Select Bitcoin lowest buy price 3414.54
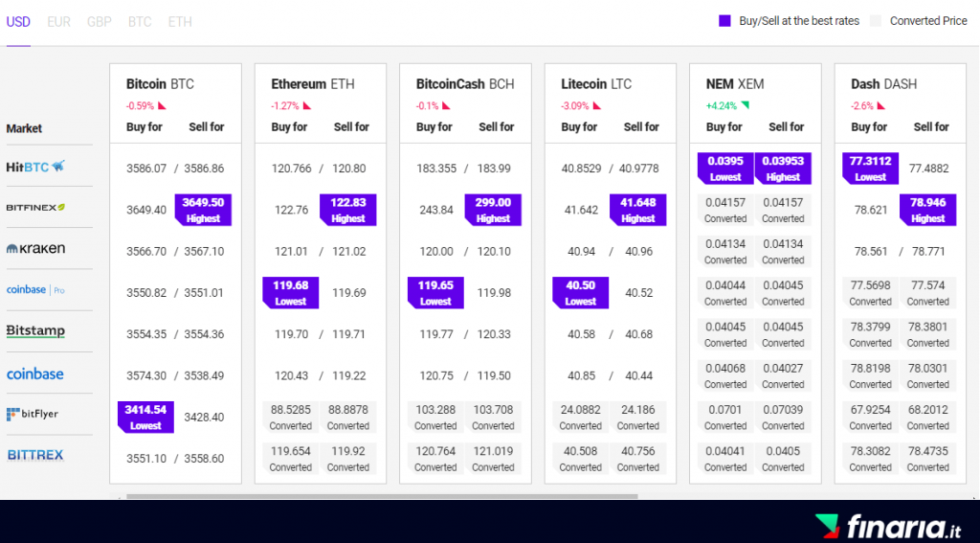 point(145,417)
